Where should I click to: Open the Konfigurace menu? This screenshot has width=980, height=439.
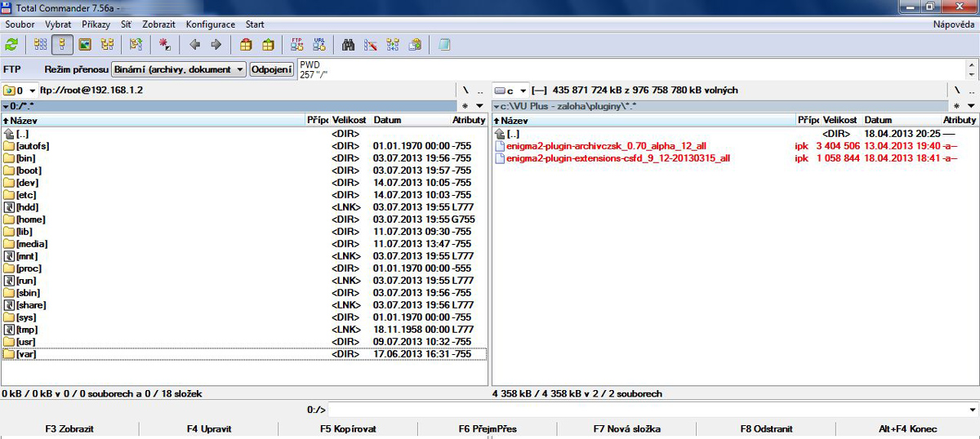[211, 24]
